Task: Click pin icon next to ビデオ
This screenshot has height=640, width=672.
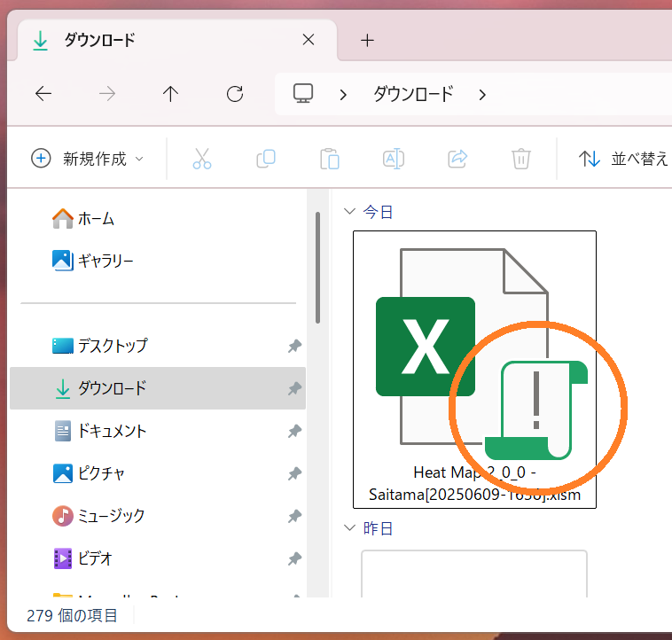Action: (x=294, y=558)
